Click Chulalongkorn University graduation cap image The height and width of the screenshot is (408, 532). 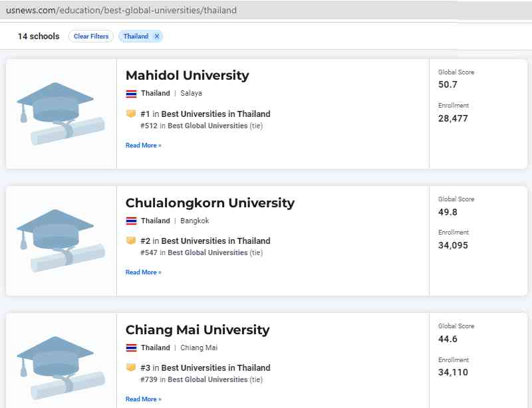click(x=61, y=240)
